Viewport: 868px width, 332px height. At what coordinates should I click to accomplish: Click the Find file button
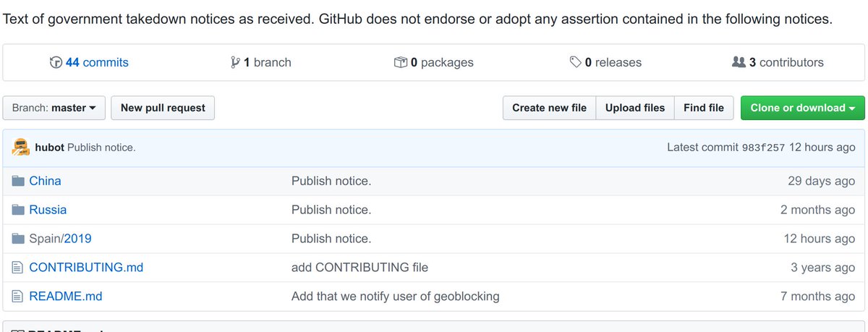point(703,108)
